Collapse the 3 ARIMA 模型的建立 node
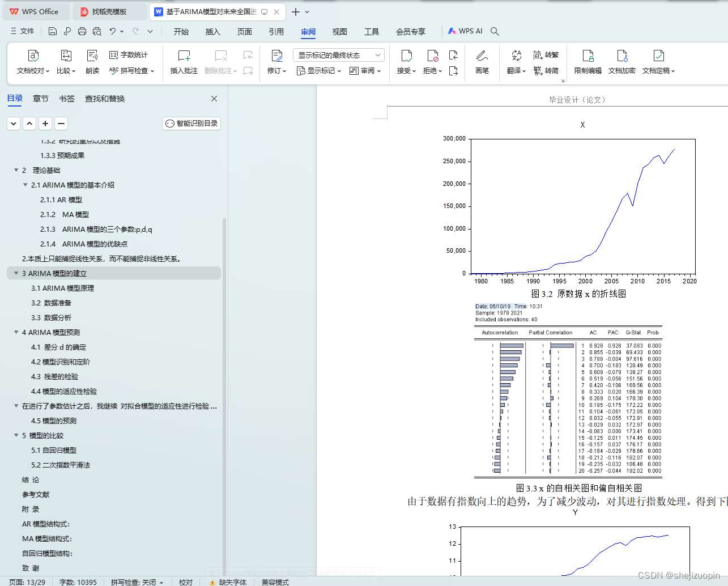Viewport: 728px width, 586px height. (16, 273)
